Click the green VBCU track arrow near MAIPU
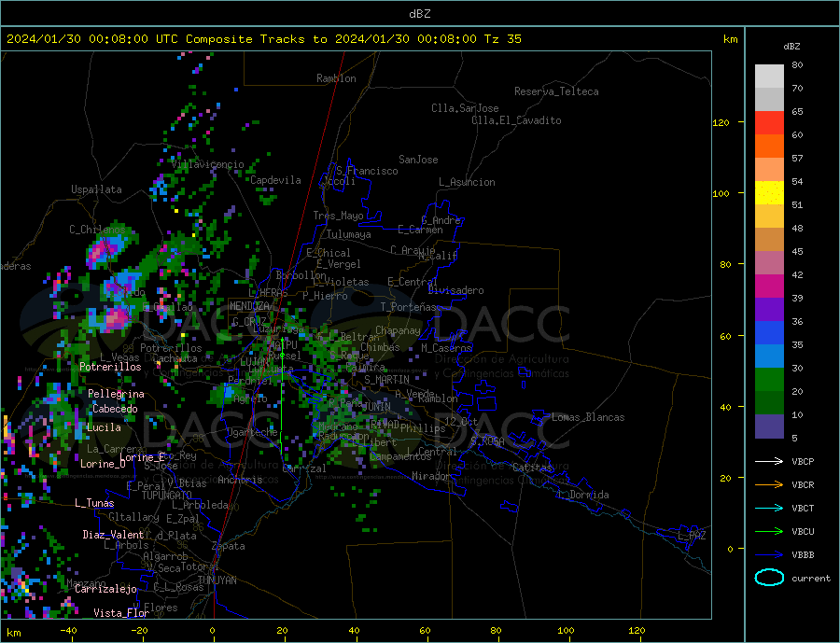840x643 pixels. tap(282, 397)
